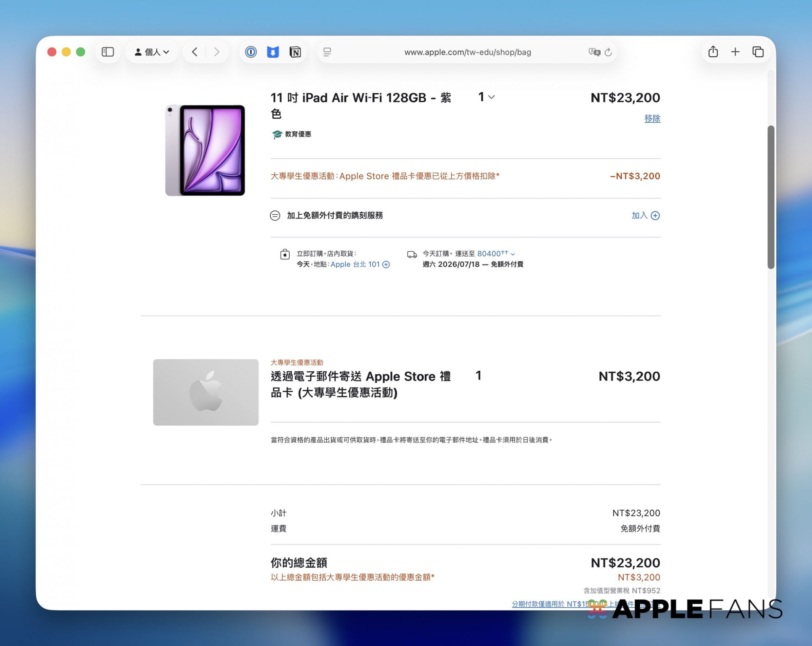Open the iPad Air quantity dropdown
The height and width of the screenshot is (646, 812).
486,97
